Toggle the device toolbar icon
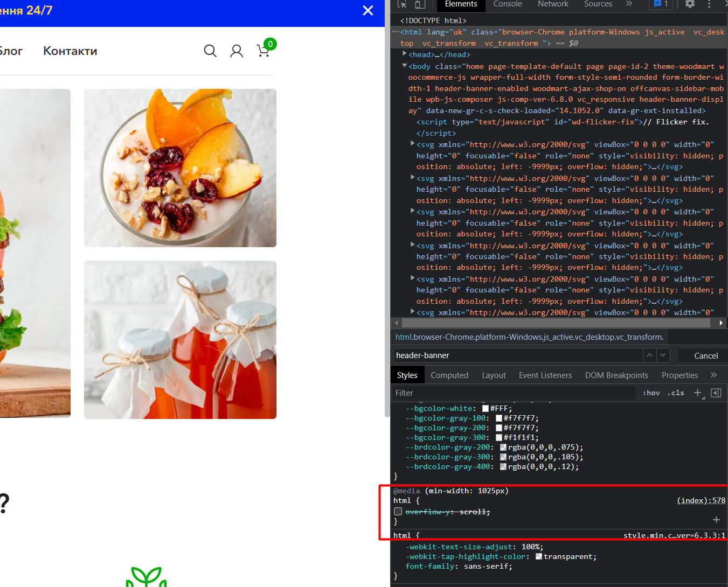Image resolution: width=728 pixels, height=587 pixels. tap(420, 4)
